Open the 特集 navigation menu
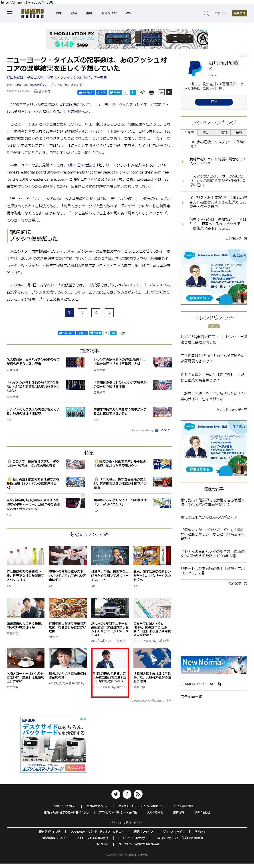254x868 pixels. pyautogui.click(x=59, y=13)
